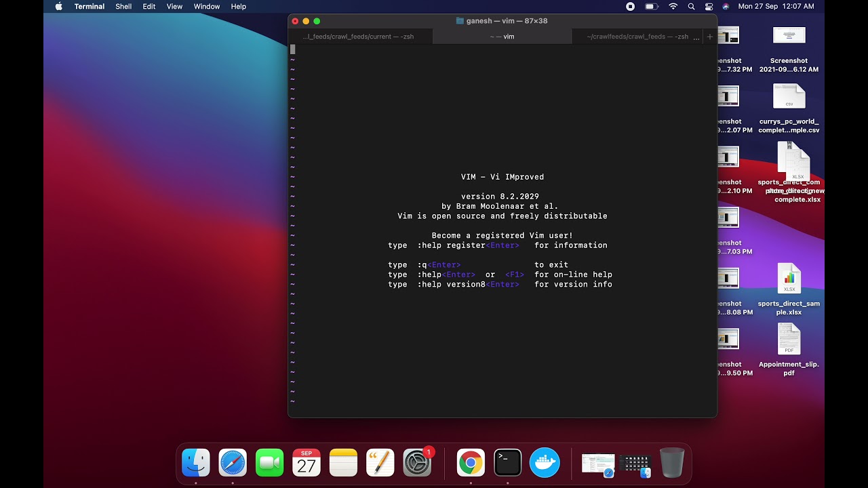This screenshot has width=868, height=488.
Task: Minimize the Terminal window
Action: (306, 21)
